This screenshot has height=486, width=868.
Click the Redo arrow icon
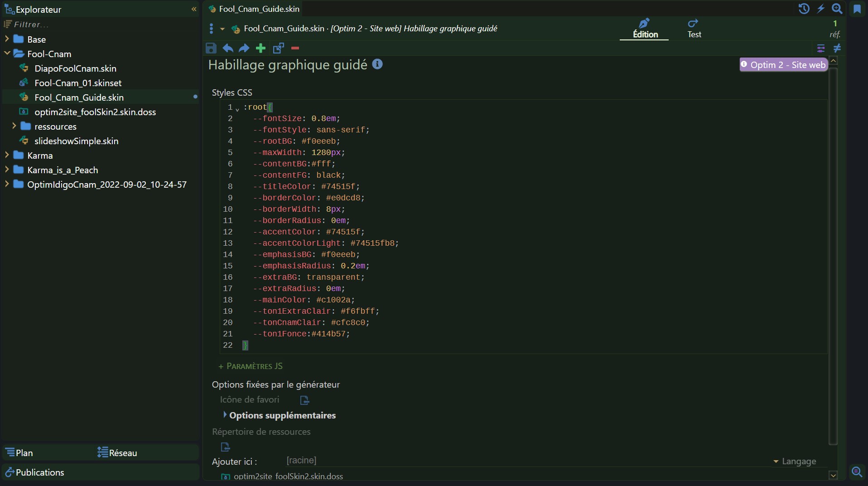tap(244, 48)
